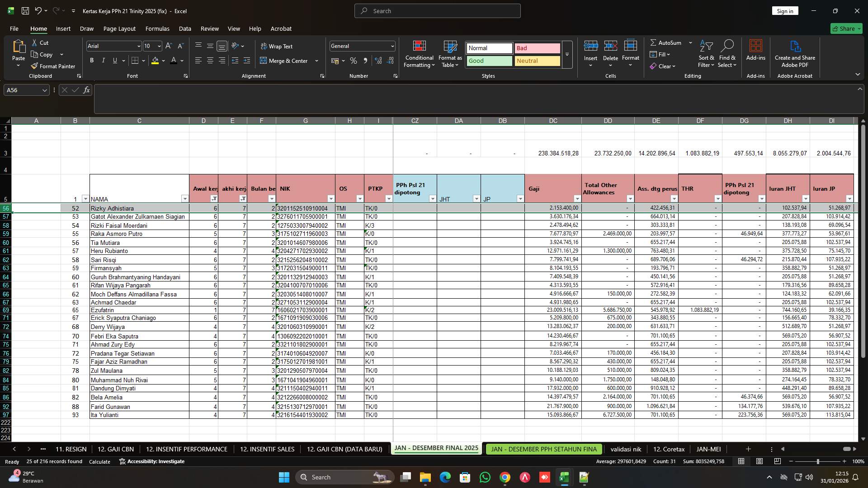Toggle italic formatting
The height and width of the screenshot is (488, 868).
click(103, 60)
